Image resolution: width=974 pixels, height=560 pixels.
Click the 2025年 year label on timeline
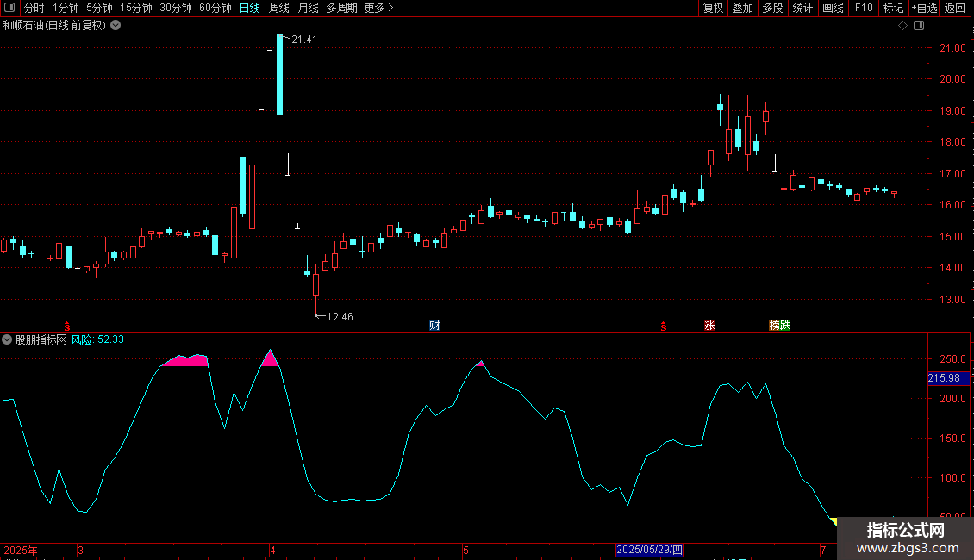tap(21, 550)
